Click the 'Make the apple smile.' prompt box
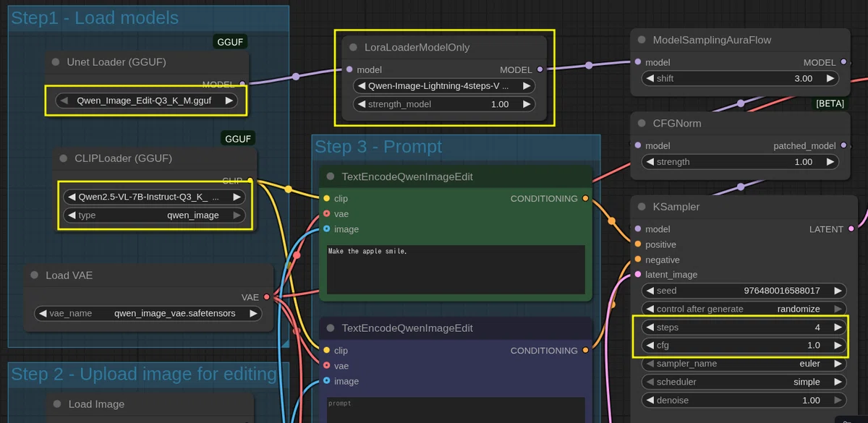Viewport: 868px width, 423px height. (456, 269)
